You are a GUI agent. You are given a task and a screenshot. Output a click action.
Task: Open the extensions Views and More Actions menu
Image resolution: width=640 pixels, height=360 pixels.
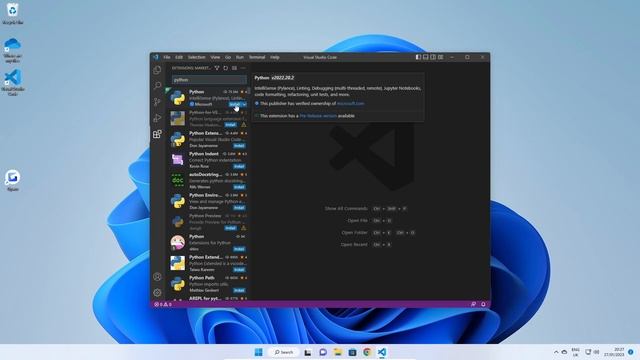coord(243,68)
